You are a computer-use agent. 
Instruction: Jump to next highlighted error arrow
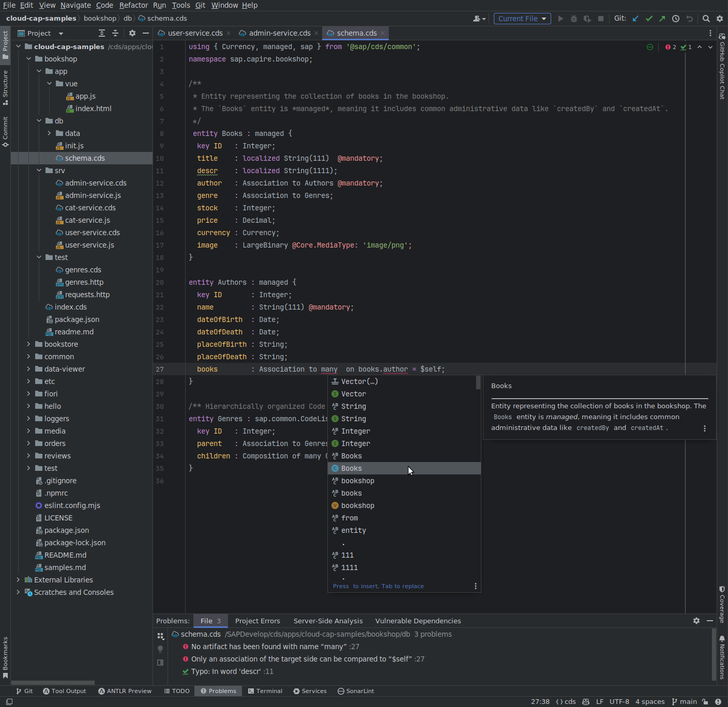pos(710,47)
